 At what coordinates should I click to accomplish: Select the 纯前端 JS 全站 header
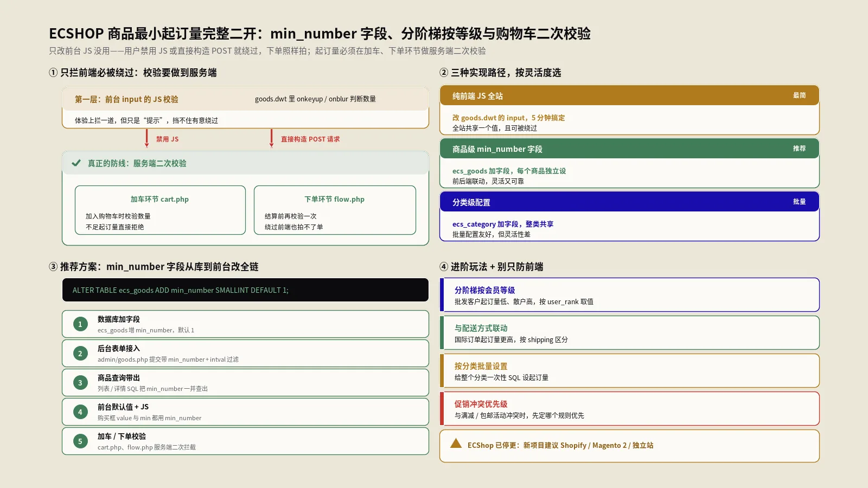(x=629, y=95)
